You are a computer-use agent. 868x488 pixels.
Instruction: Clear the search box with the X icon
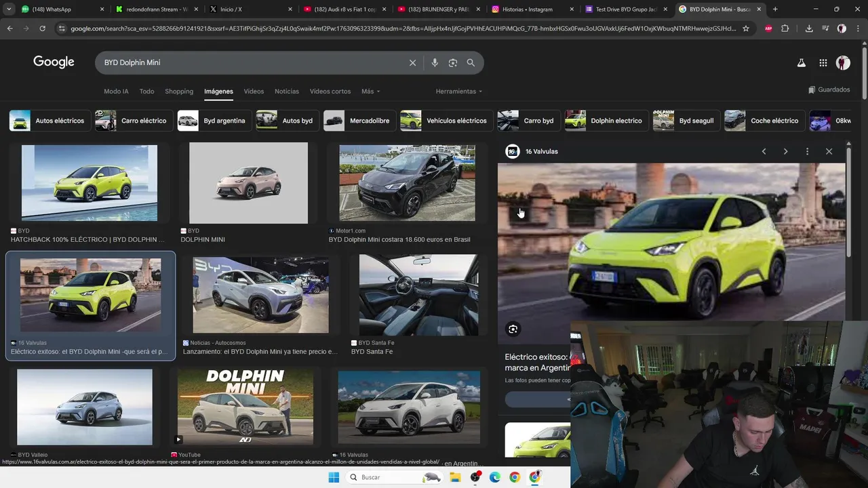tap(412, 62)
